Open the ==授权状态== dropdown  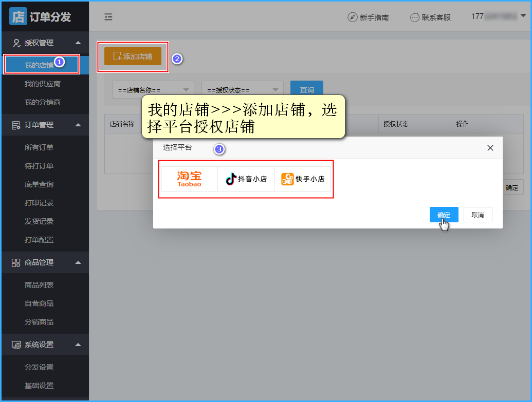pyautogui.click(x=243, y=90)
